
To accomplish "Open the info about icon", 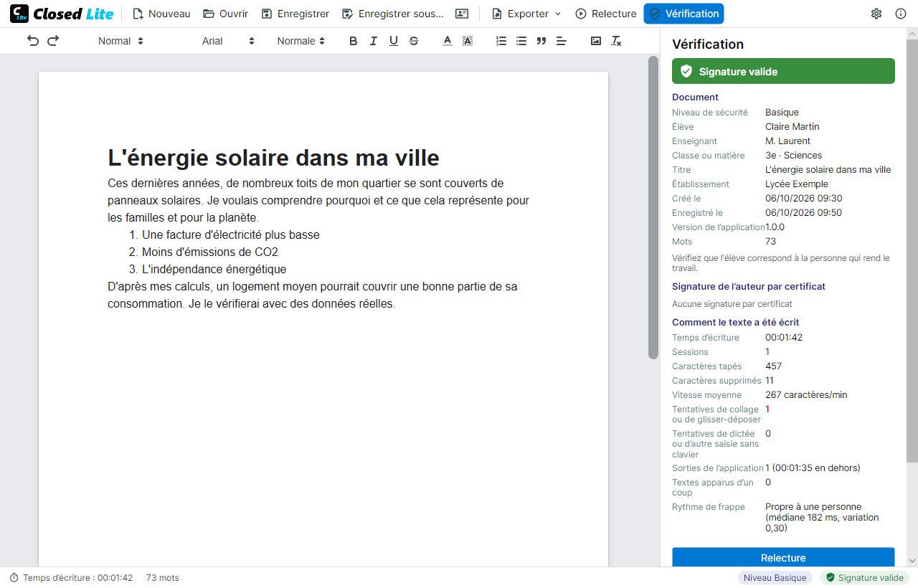I will point(901,14).
